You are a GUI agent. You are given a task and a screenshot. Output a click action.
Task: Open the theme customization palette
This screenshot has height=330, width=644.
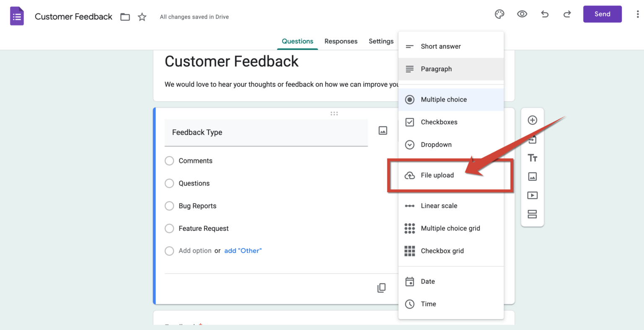[x=499, y=14]
